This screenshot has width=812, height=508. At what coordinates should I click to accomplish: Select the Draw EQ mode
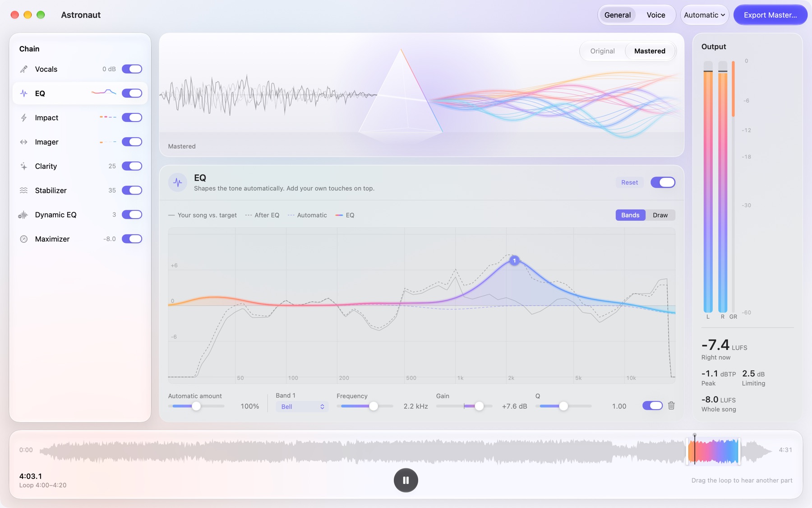point(660,215)
